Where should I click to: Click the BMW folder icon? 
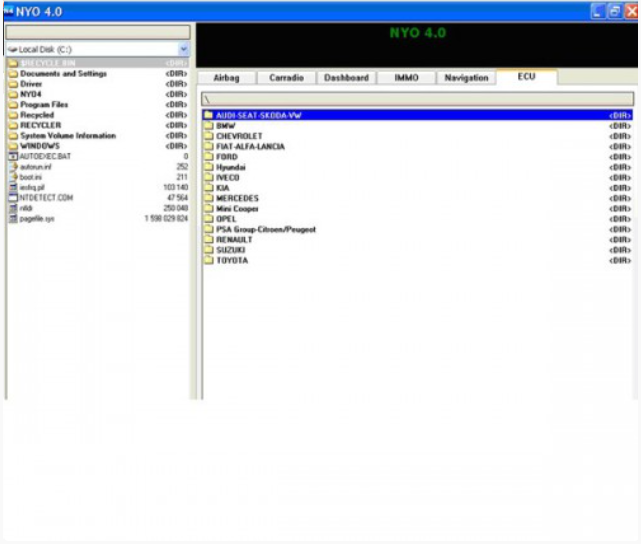208,125
